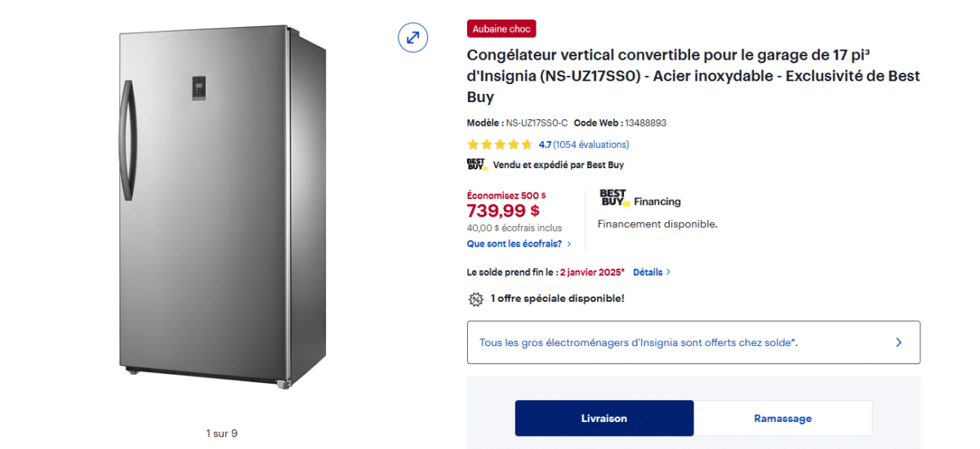
Task: Click the "1 sur 9" image counter
Action: click(221, 433)
